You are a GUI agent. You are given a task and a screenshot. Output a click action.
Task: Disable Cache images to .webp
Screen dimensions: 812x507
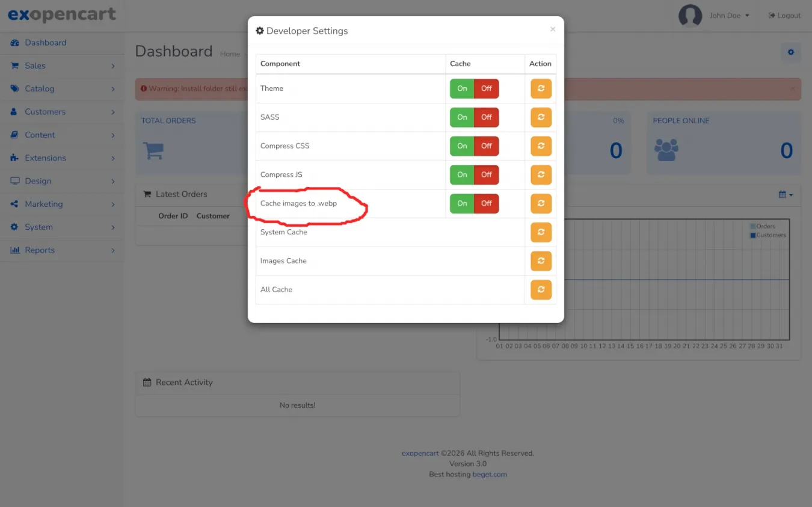(486, 203)
